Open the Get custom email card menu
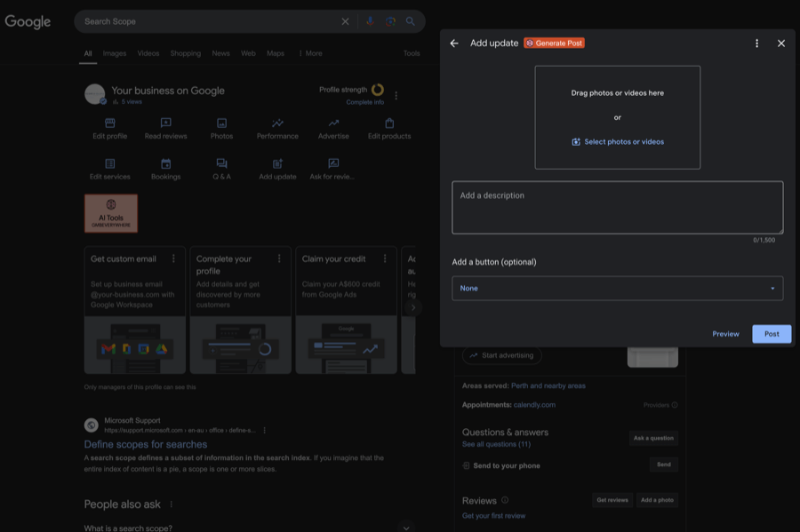800x532 pixels. (x=173, y=258)
